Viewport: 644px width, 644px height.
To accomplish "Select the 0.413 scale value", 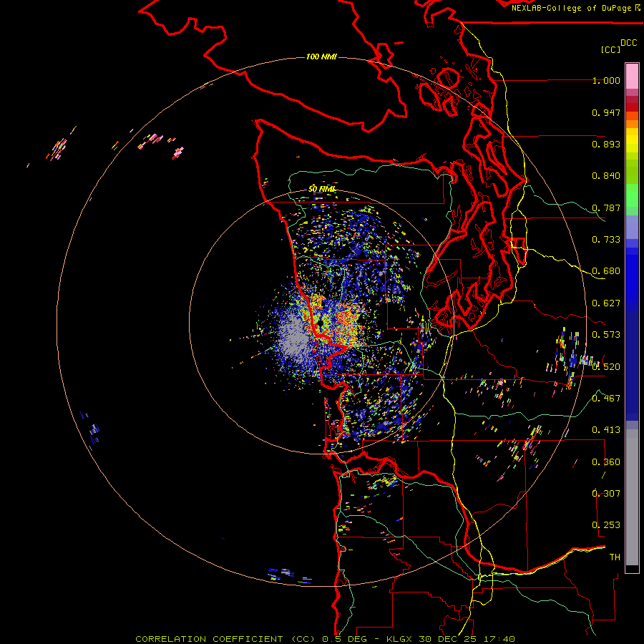I will tap(606, 430).
